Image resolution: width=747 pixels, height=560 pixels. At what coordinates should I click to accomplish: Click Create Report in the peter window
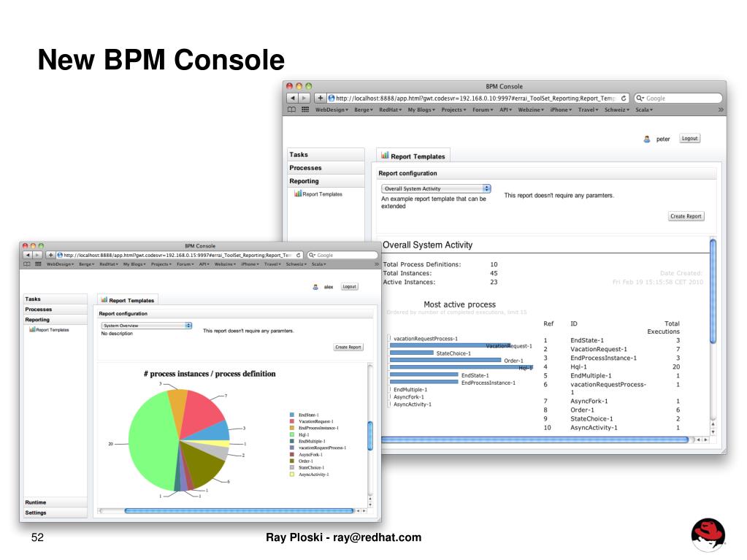click(686, 216)
